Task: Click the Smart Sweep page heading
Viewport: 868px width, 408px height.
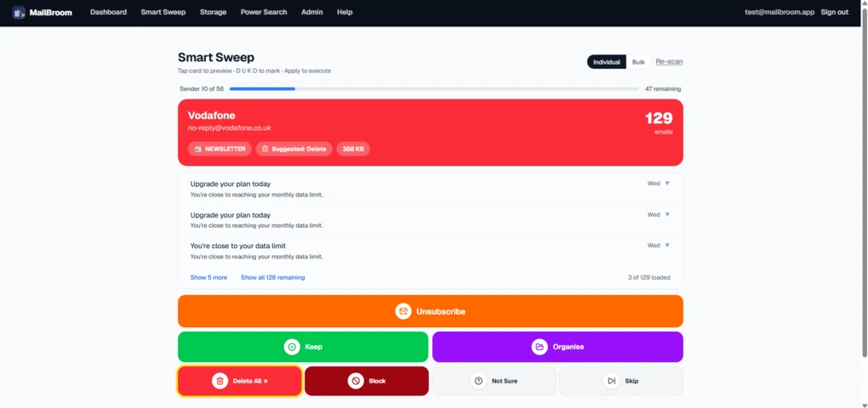Action: coord(216,58)
